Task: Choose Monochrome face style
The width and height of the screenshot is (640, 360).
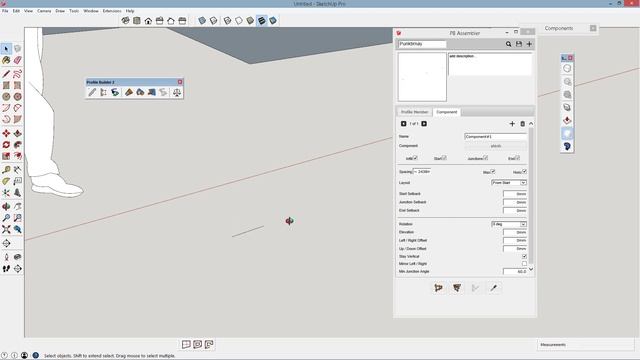Action: point(273,20)
